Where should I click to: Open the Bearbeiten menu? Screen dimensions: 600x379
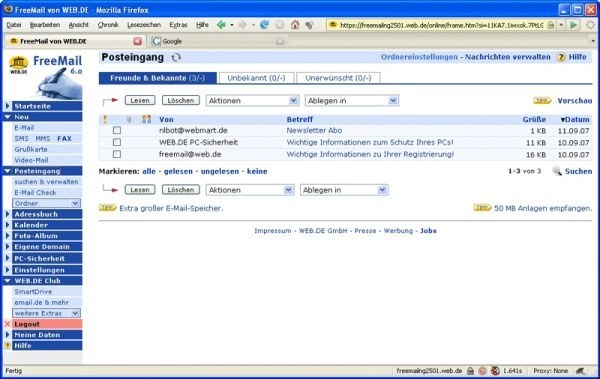45,25
